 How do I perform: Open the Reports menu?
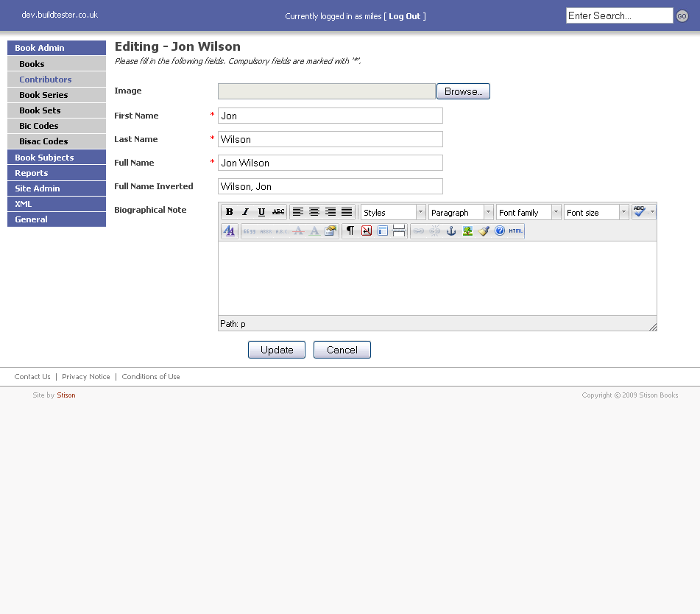click(57, 173)
